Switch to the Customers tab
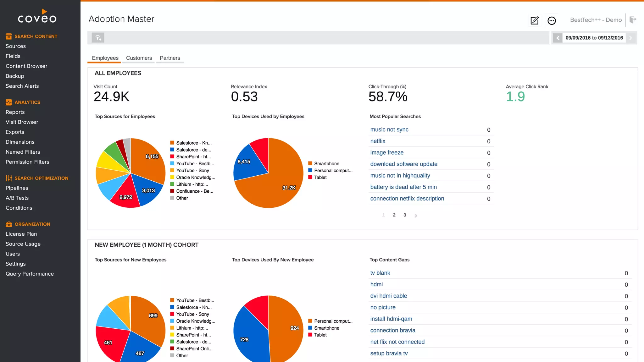The width and height of the screenshot is (644, 362). 139,58
